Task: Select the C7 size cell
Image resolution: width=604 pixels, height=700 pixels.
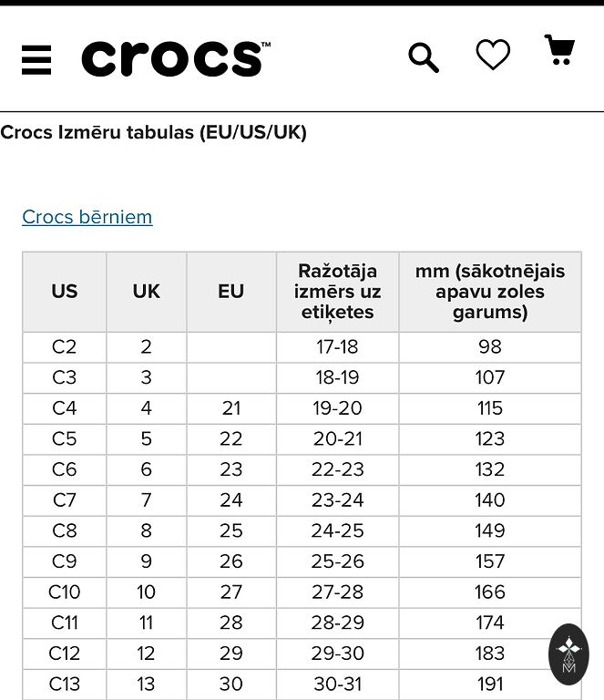Action: [65, 500]
